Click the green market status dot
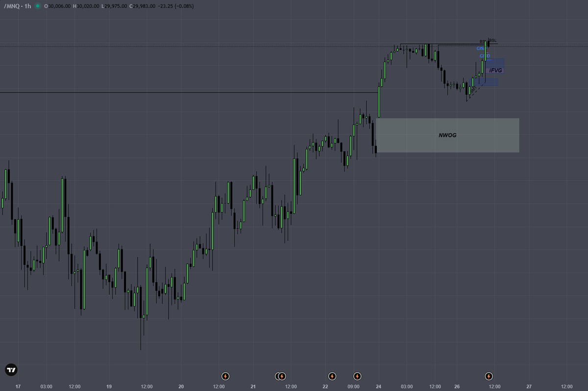 coord(37,6)
